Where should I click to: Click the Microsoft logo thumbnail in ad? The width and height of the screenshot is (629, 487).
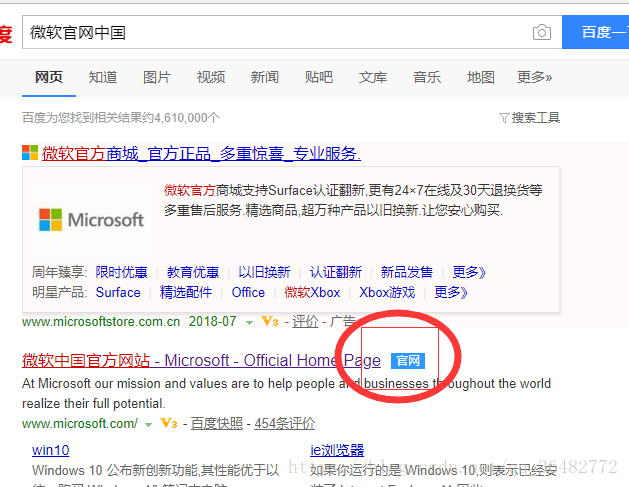point(92,220)
